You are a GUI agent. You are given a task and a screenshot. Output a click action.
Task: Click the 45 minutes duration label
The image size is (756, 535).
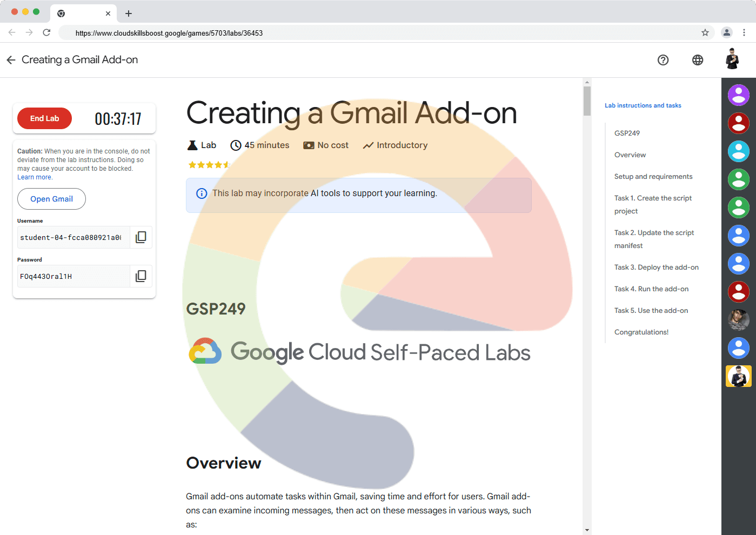(x=260, y=145)
